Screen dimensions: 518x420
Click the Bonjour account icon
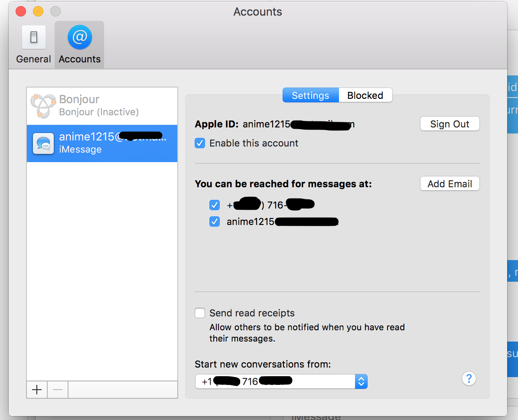click(x=43, y=106)
